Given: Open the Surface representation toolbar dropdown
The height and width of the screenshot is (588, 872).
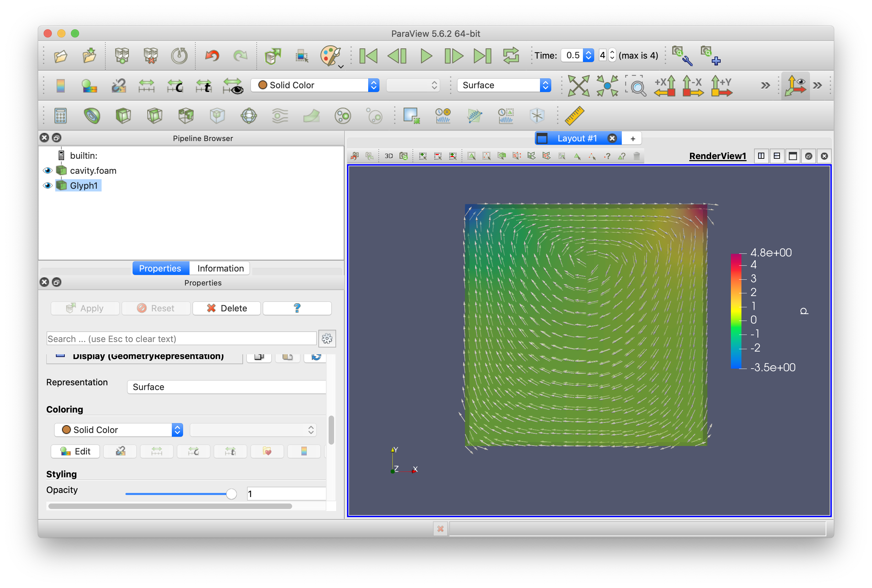Looking at the screenshot, I should tap(504, 85).
